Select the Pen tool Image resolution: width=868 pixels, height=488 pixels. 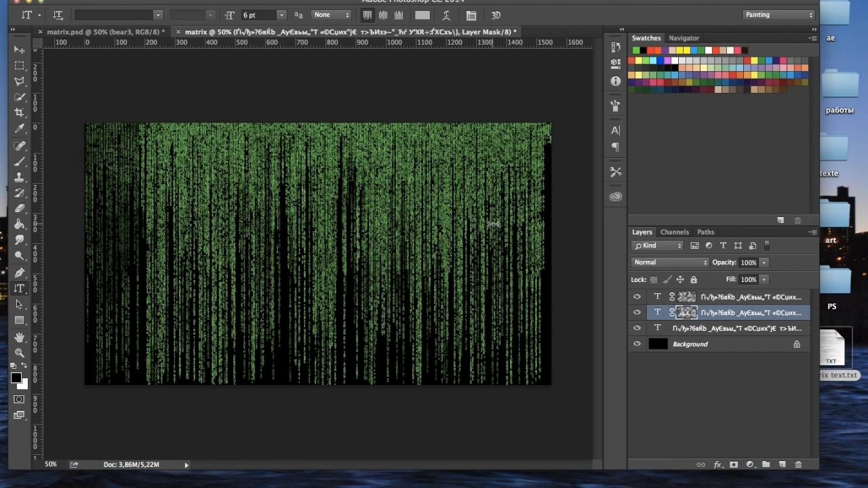pyautogui.click(x=19, y=273)
